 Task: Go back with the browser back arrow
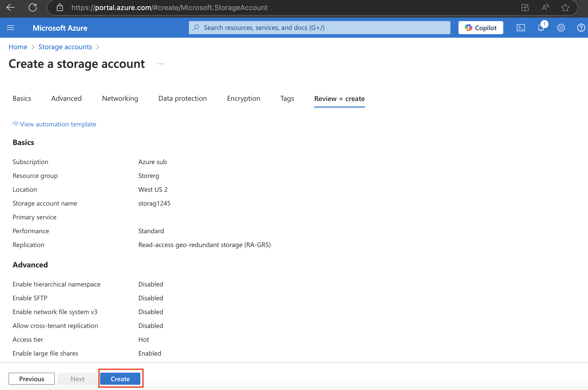click(x=11, y=8)
